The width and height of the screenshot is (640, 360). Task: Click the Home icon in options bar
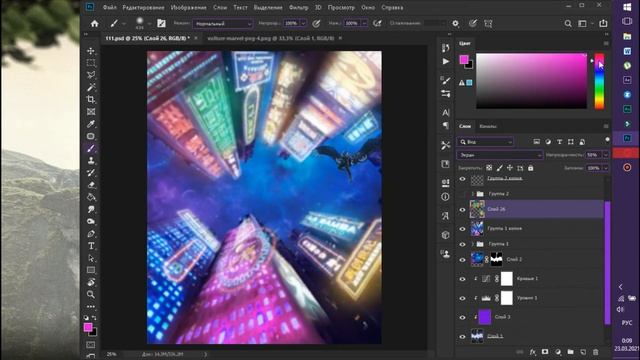click(x=94, y=24)
